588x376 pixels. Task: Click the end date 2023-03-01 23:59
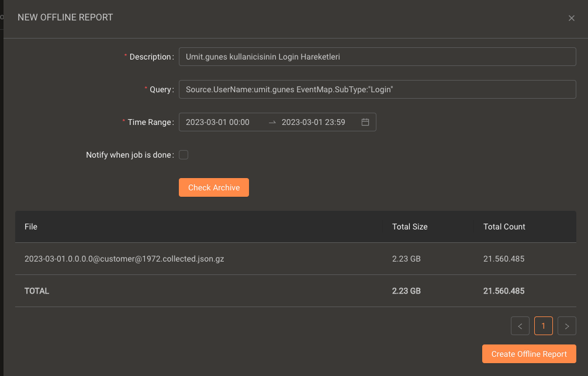point(313,122)
